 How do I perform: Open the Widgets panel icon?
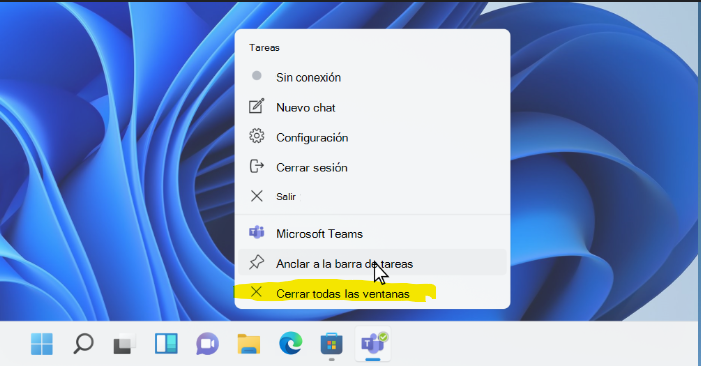tap(166, 344)
